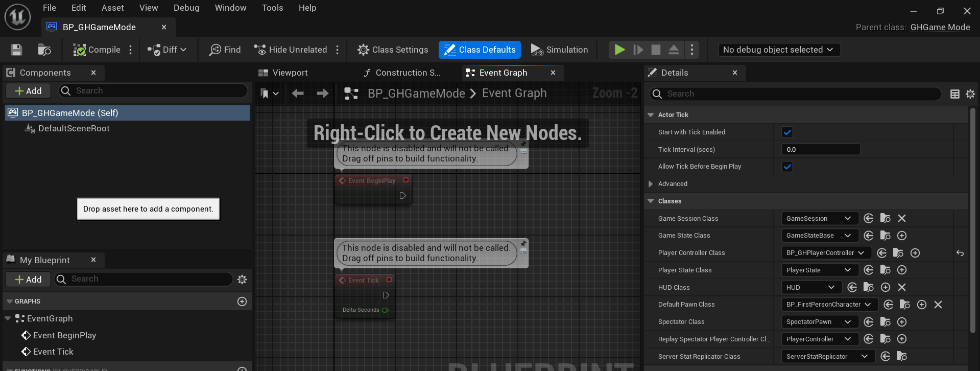Screen dimensions: 980x371
Task: Toggle Hide Unrelated nodes
Action: 291,50
